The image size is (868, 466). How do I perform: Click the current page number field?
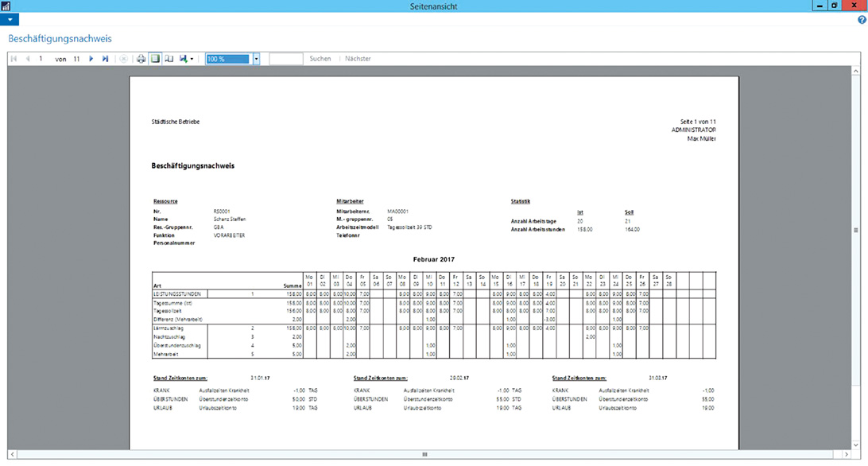[41, 59]
